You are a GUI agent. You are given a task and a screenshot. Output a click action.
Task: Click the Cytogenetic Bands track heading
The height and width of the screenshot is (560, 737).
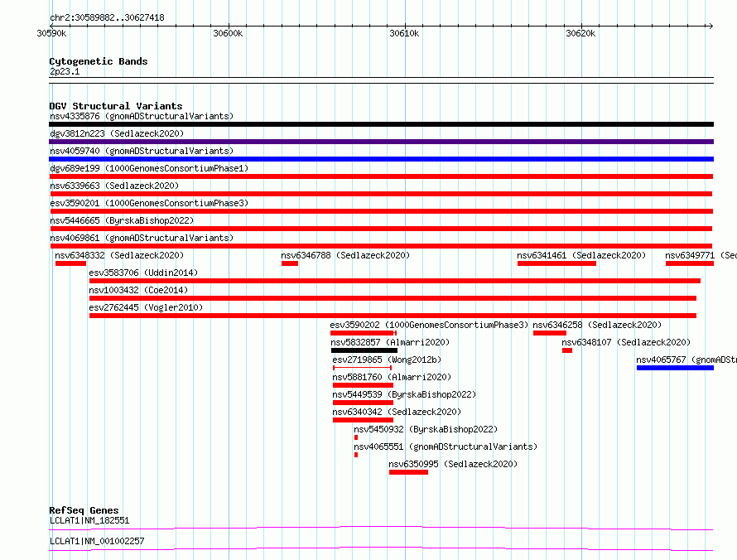[99, 61]
